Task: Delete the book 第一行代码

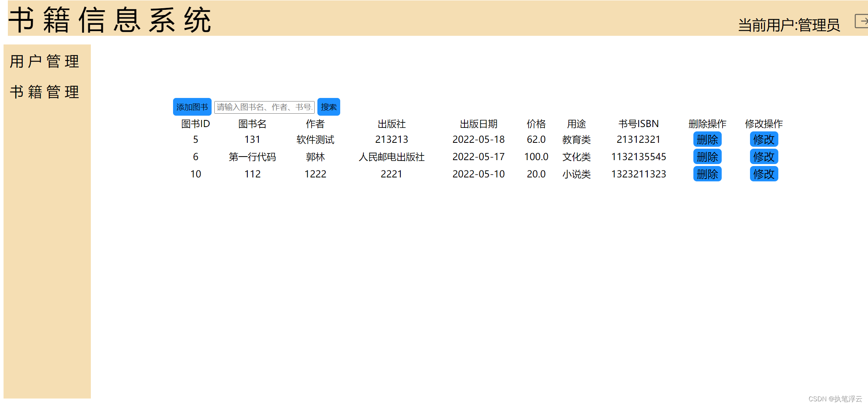Action: tap(707, 157)
